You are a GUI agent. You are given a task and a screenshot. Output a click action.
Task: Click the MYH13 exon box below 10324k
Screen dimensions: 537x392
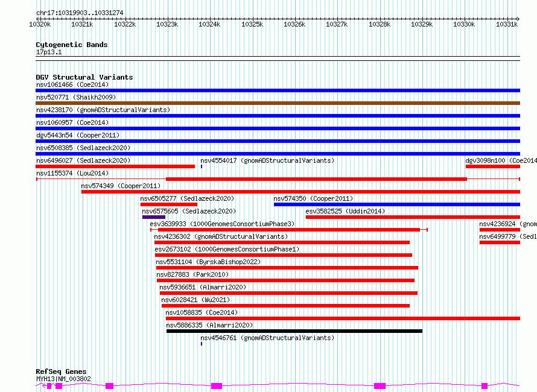217,386
